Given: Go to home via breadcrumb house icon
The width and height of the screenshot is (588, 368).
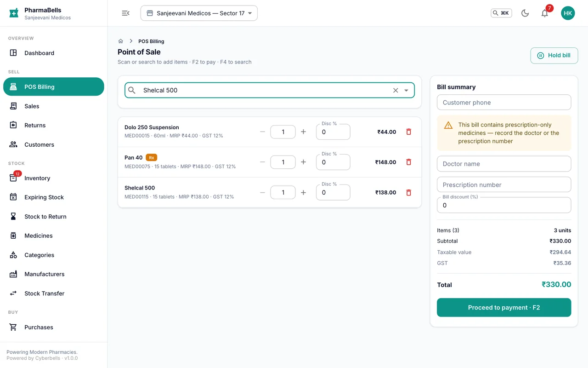Looking at the screenshot, I should click(x=121, y=41).
